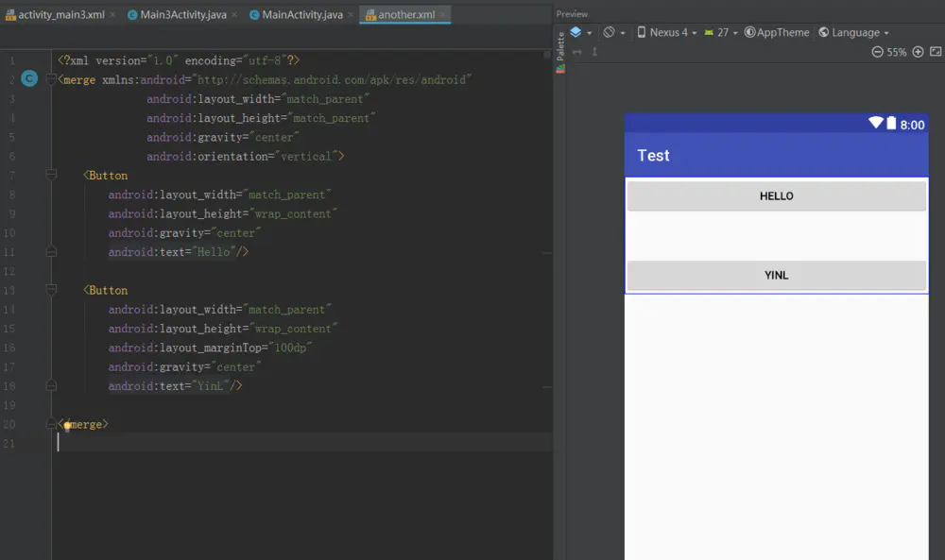Click the merge android:gravity="center" on line 5
The height and width of the screenshot is (560, 945).
(222, 137)
